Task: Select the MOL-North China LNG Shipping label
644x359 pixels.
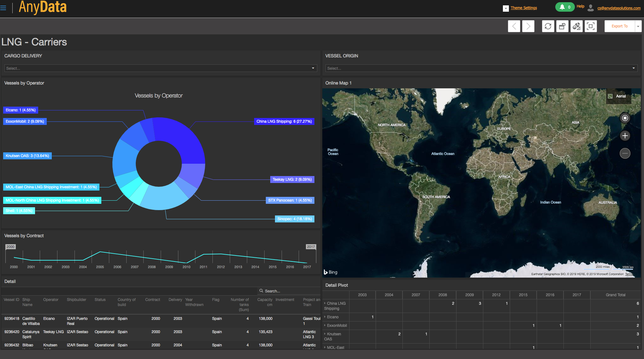Action: pos(52,200)
